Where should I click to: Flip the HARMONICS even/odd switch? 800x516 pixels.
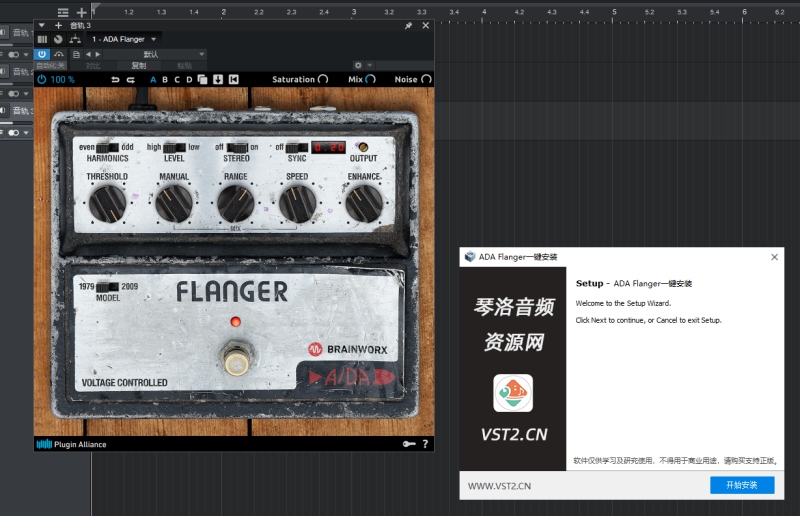[107, 148]
